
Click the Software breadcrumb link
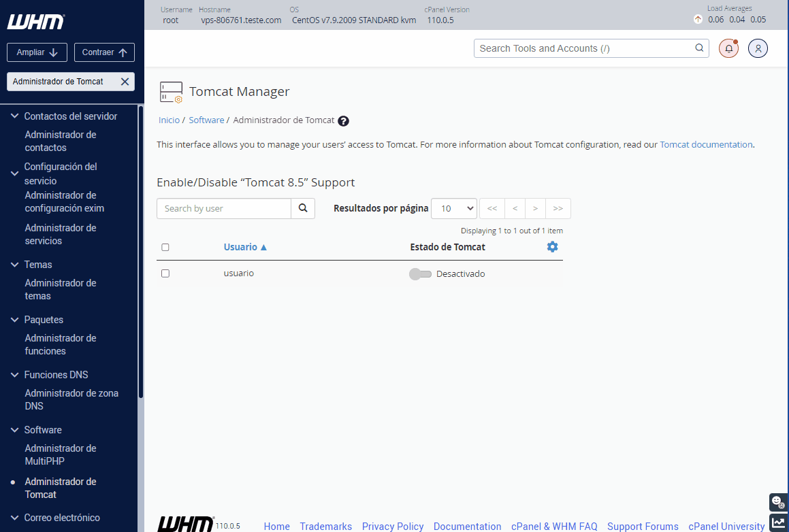click(x=206, y=120)
